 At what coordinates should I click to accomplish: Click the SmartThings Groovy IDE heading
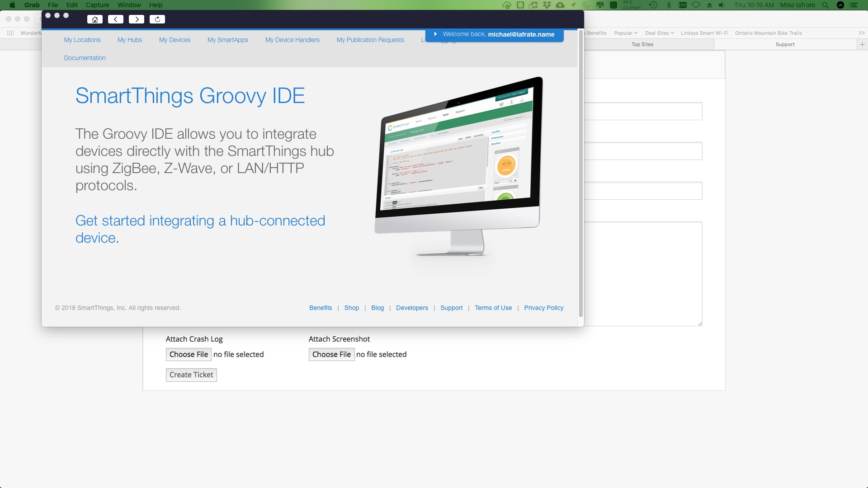190,96
